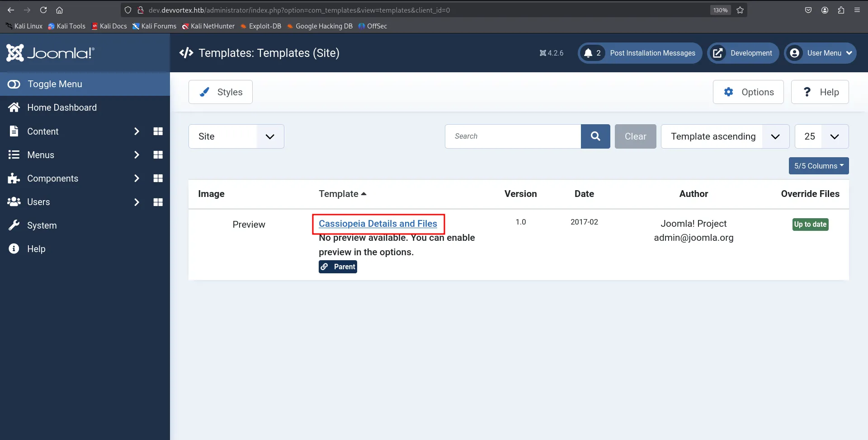Bookmark this page with the star
The image size is (868, 440).
point(740,10)
